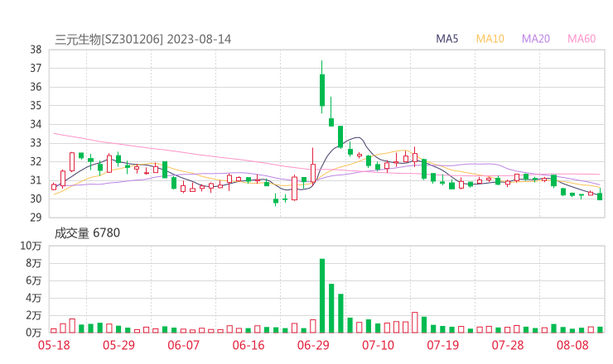
Task: Click the 8万 volume axis label
Action: [x=34, y=263]
